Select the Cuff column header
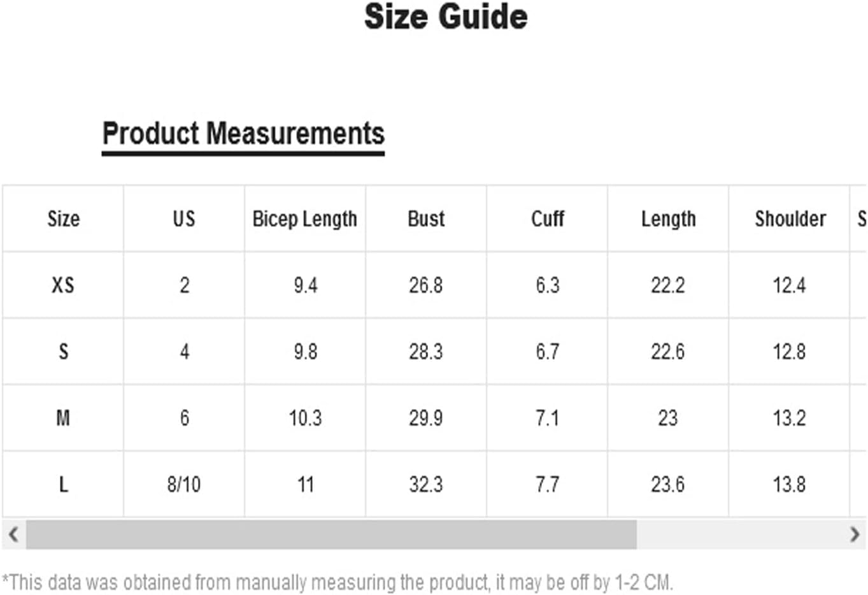 tap(548, 219)
